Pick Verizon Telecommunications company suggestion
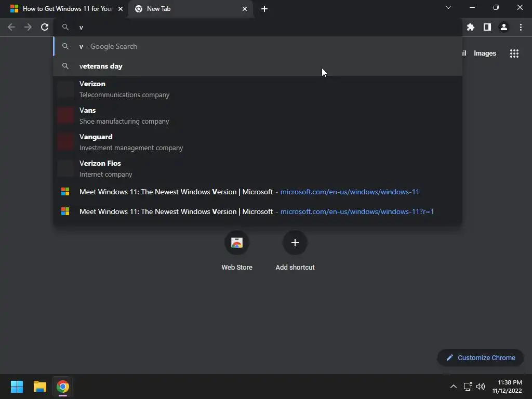Image resolution: width=532 pixels, height=399 pixels. (258, 89)
